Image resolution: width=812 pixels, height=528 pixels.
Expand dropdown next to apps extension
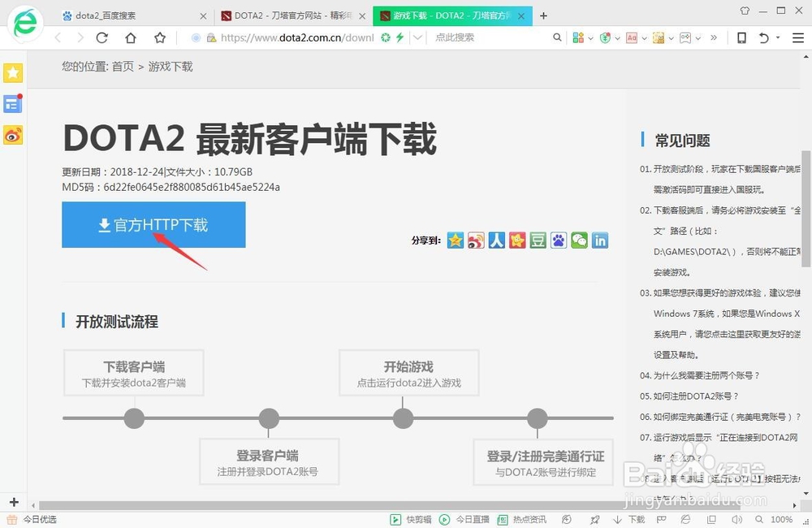pyautogui.click(x=591, y=38)
